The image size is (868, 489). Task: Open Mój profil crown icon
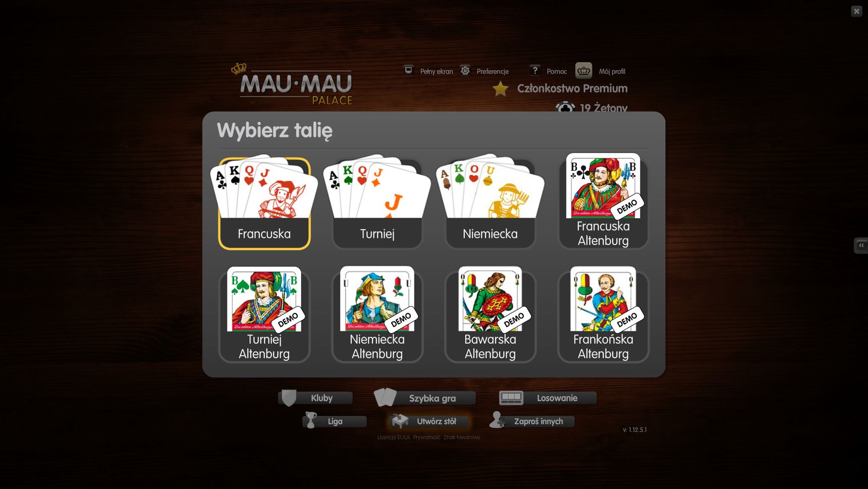pyautogui.click(x=584, y=70)
